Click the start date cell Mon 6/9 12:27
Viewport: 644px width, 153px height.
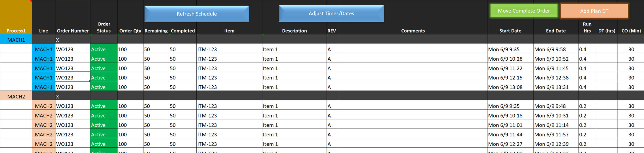505,144
